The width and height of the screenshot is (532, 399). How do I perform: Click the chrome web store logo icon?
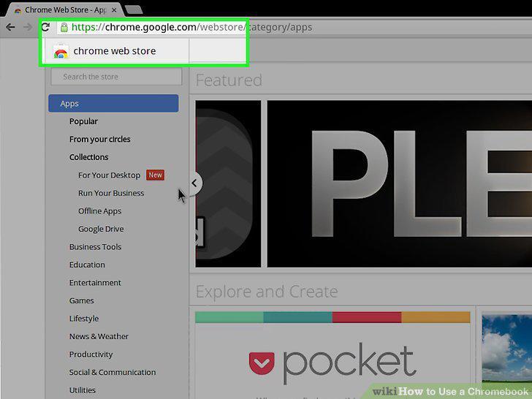point(61,52)
